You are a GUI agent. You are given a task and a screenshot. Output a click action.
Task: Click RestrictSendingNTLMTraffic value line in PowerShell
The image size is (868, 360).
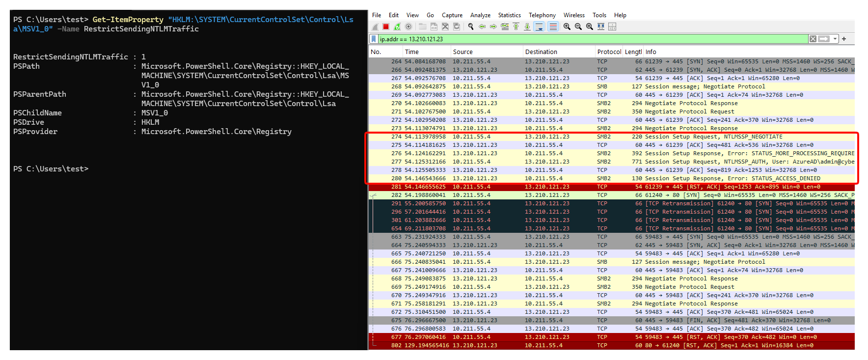click(x=80, y=57)
